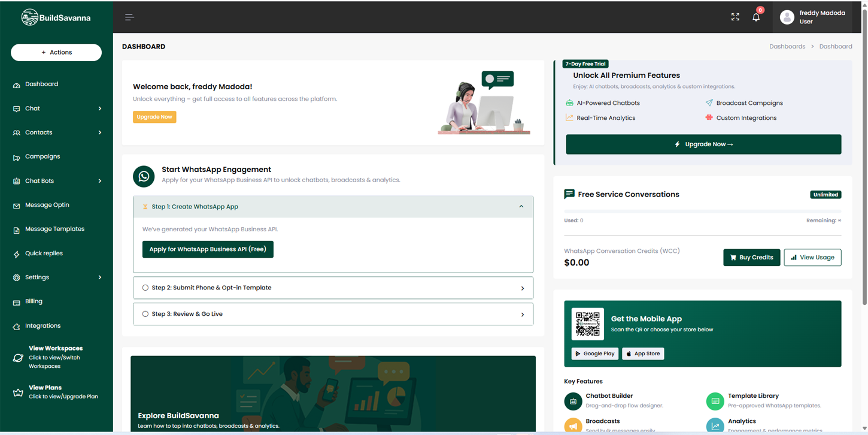Image resolution: width=868 pixels, height=435 pixels.
Task: Open Campaigns in the sidebar
Action: tap(43, 157)
